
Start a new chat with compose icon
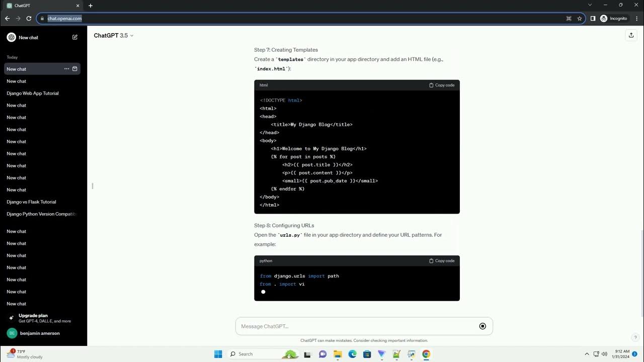[x=75, y=37]
